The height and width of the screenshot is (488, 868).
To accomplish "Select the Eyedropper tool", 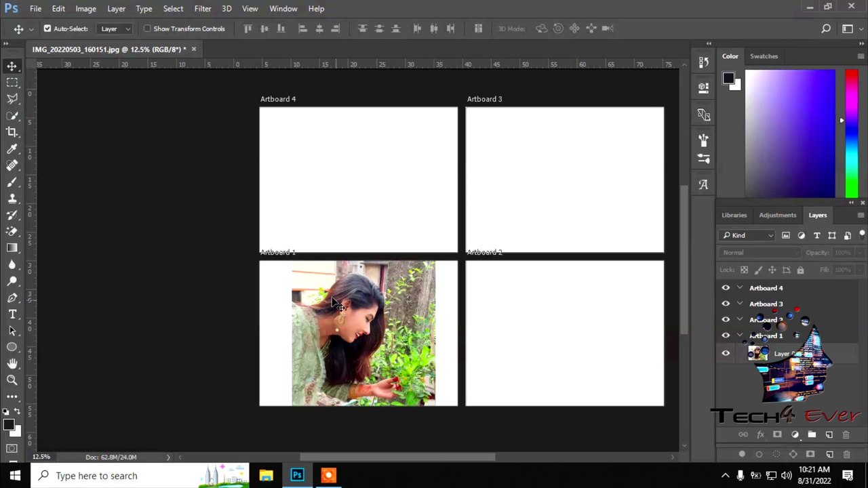I will [x=12, y=148].
